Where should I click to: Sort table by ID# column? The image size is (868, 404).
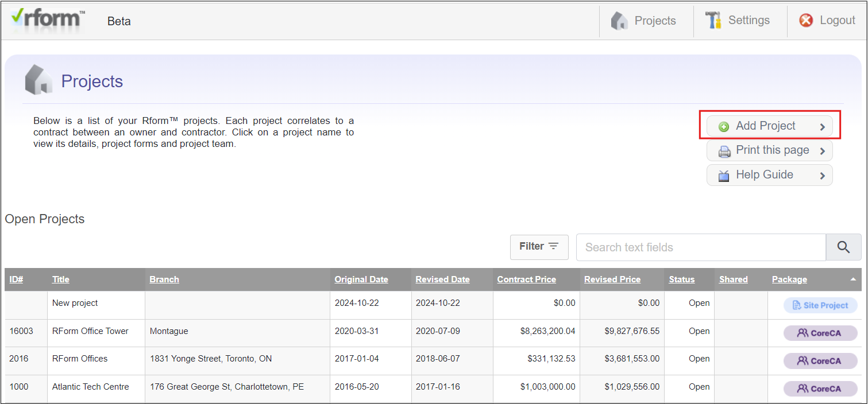(x=16, y=279)
